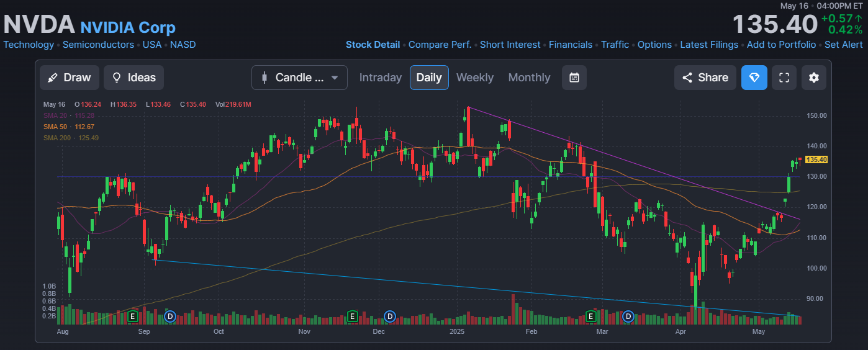Click the 0.42% percent change value
This screenshot has height=350, width=868.
point(846,30)
